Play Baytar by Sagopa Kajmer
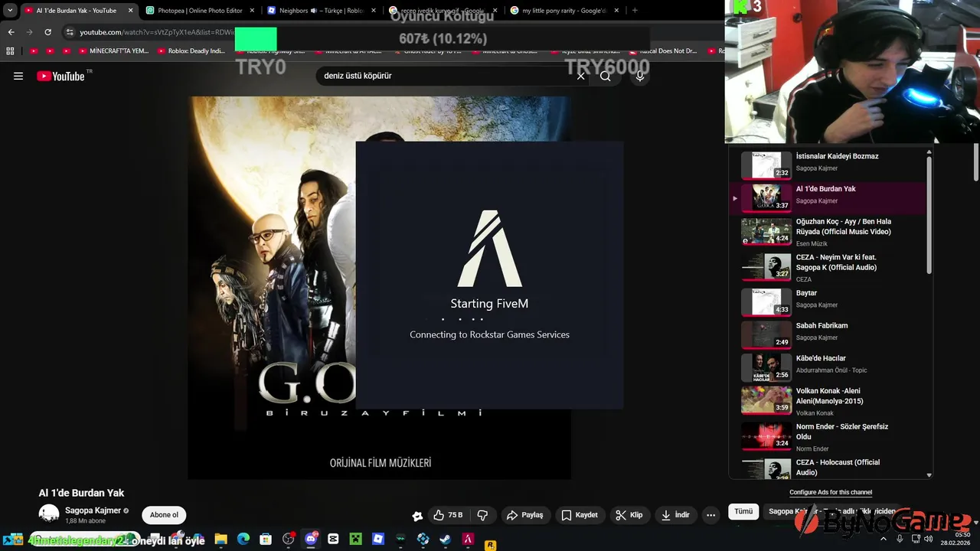 (830, 302)
